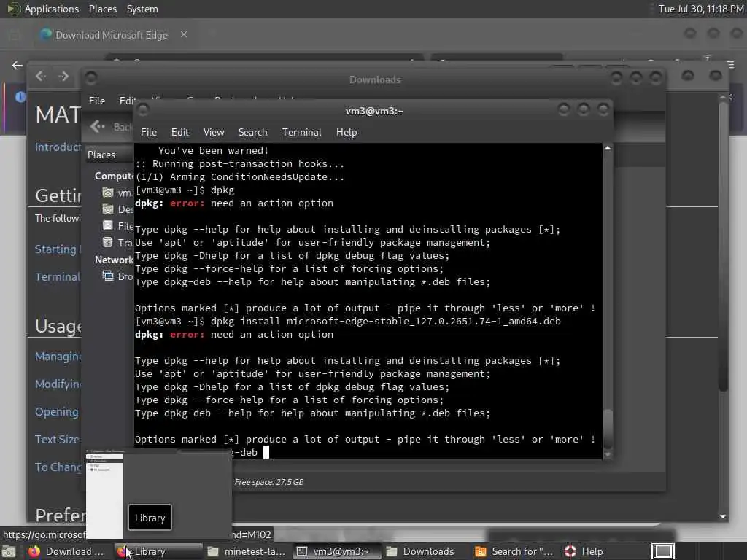Open Opening link in Help window

click(56, 412)
